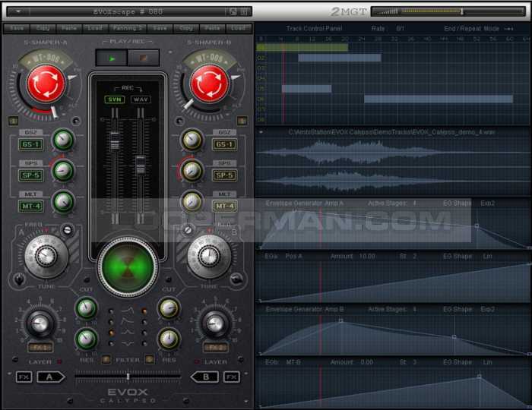The image size is (532, 410).
Task: Toggle the SP-5 button on shaper A side
Action: (31, 175)
